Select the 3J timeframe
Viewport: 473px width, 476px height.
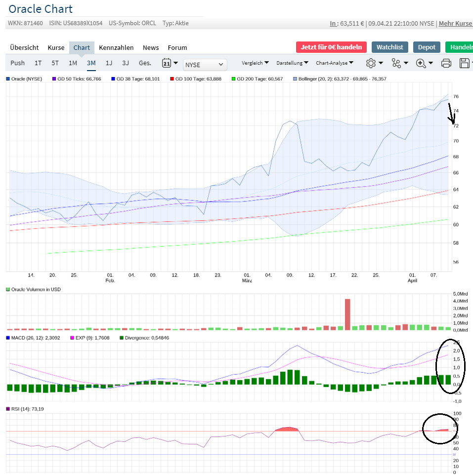tap(126, 63)
